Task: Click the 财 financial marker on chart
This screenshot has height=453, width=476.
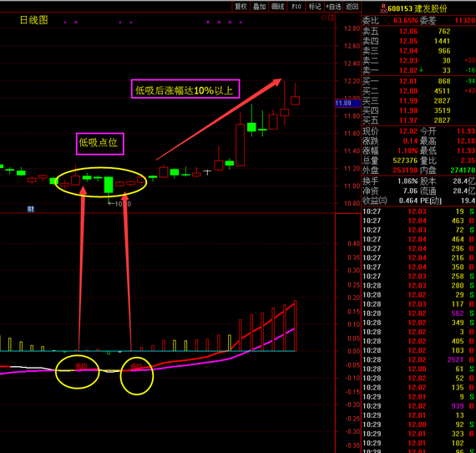Action: (x=30, y=209)
